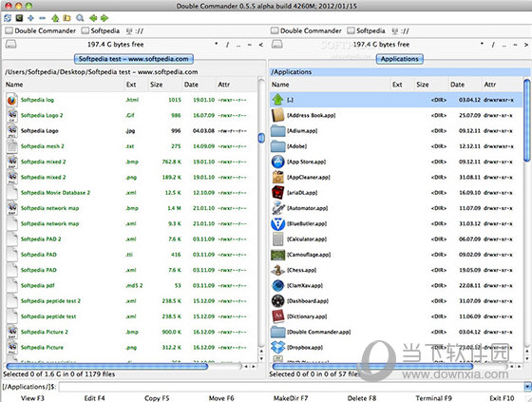Click the Refresh toolbar icon
This screenshot has height=402, width=532.
8,18
